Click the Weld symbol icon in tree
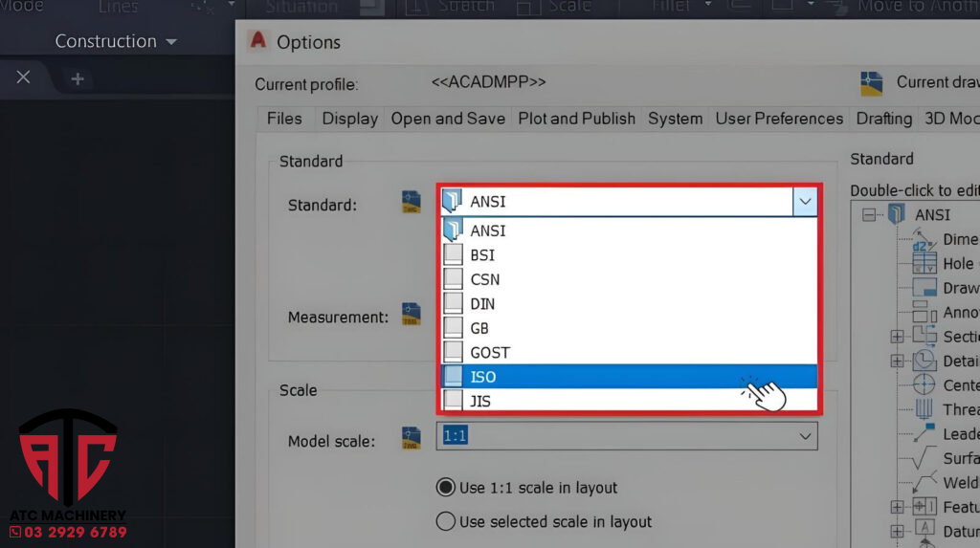This screenshot has height=548, width=980. pos(924,482)
